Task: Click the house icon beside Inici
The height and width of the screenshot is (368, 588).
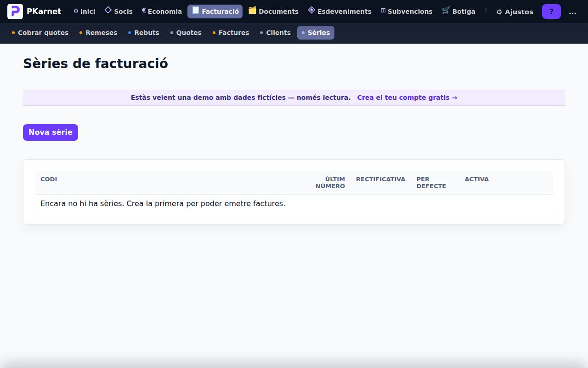Action: pyautogui.click(x=76, y=11)
